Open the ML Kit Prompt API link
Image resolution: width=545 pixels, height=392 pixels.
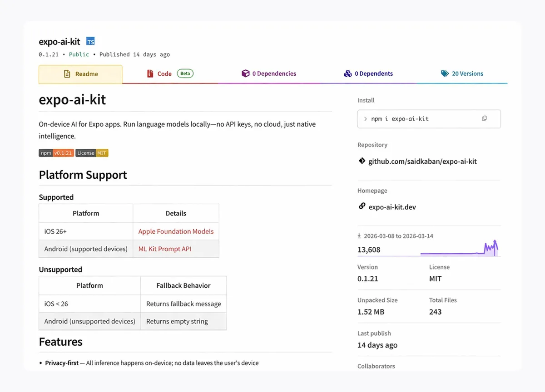[x=165, y=249]
